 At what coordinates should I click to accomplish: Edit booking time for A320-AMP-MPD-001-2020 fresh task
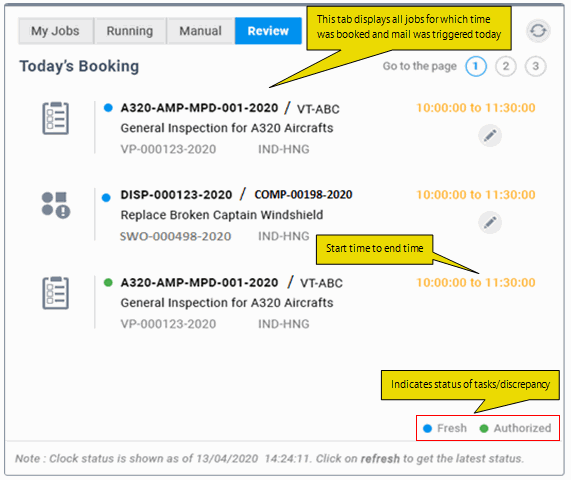coord(490,135)
